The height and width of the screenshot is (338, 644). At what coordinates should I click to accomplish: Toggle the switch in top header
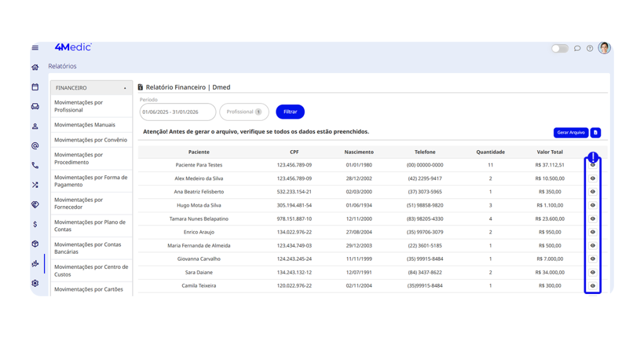tap(560, 48)
